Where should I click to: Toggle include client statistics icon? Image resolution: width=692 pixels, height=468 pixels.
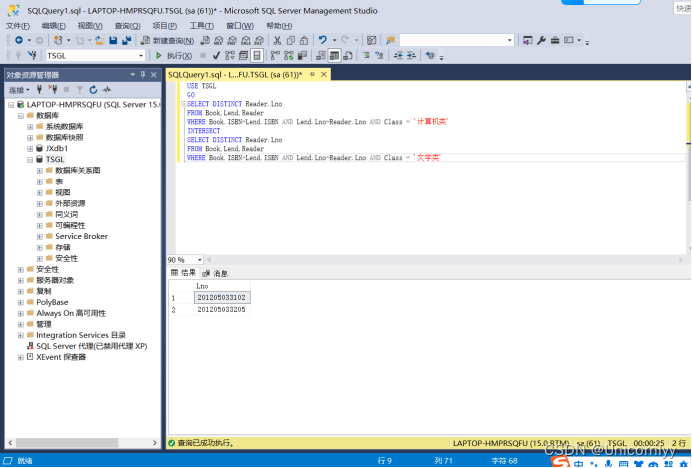point(302,56)
